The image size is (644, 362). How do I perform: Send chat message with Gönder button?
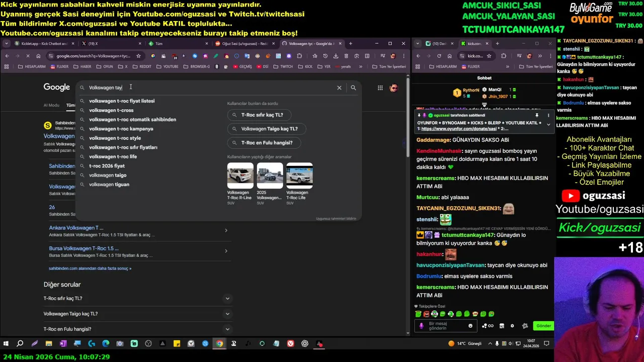point(543,326)
